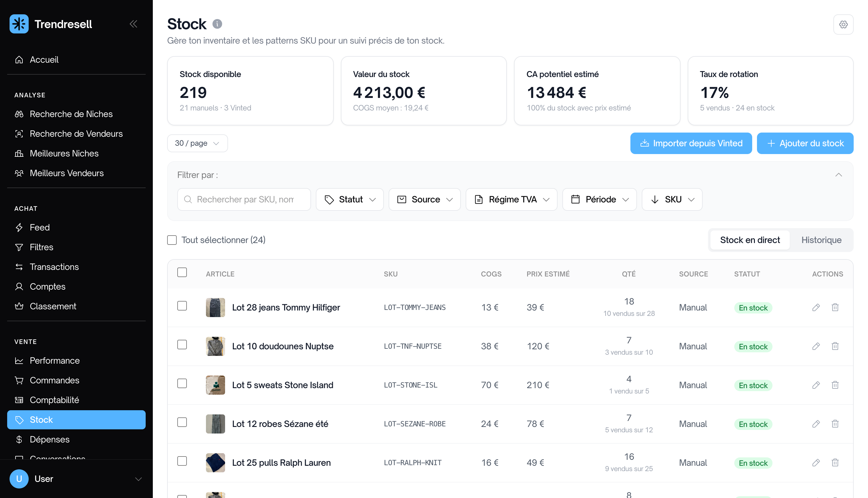Switch to the Historique tab
868x498 pixels.
821,240
